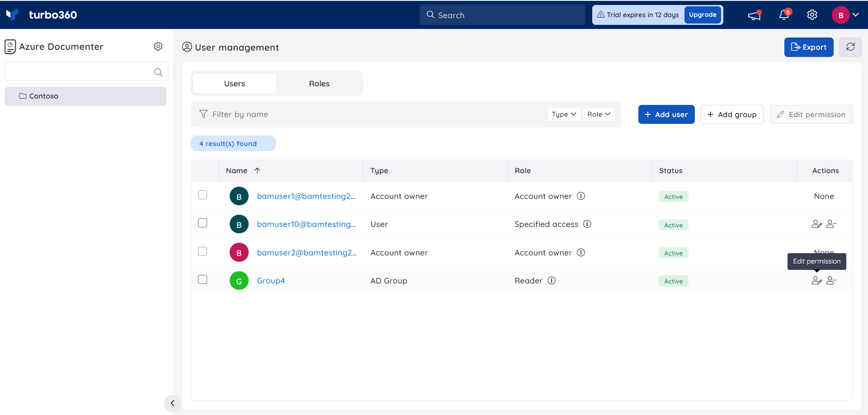Click the Group4 green avatar

pyautogui.click(x=239, y=281)
